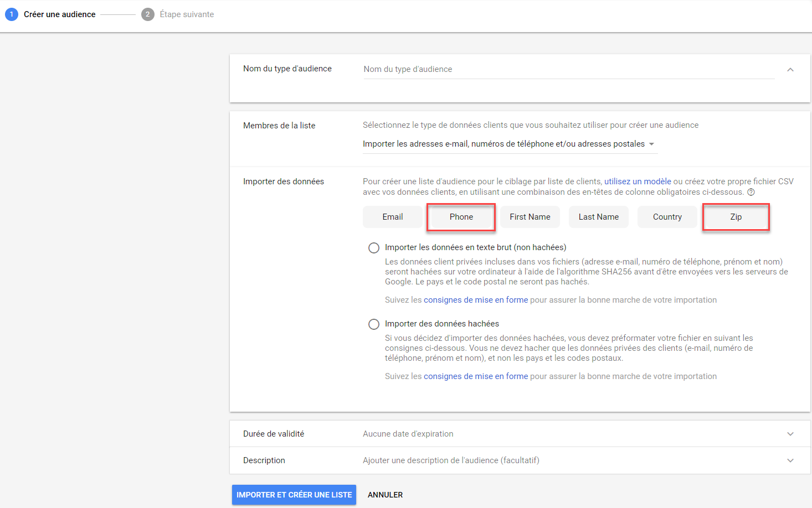Click the Zip header chip
812x508 pixels.
[x=736, y=217]
